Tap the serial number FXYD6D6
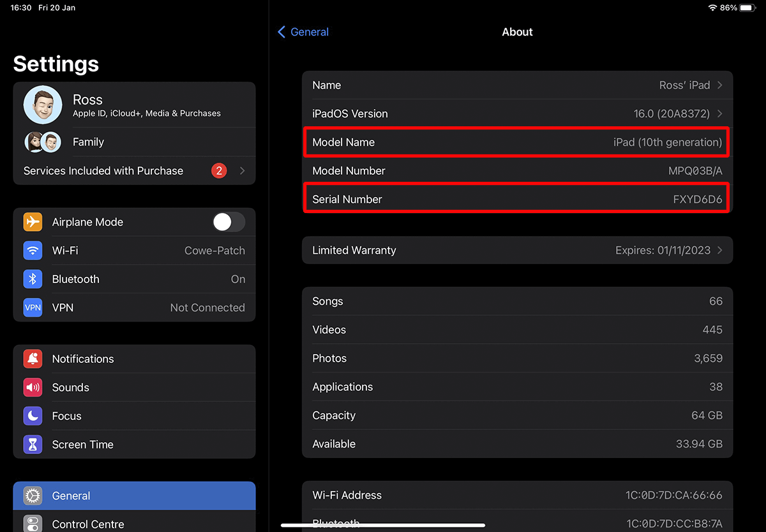Screen dimensions: 766x532 point(698,200)
